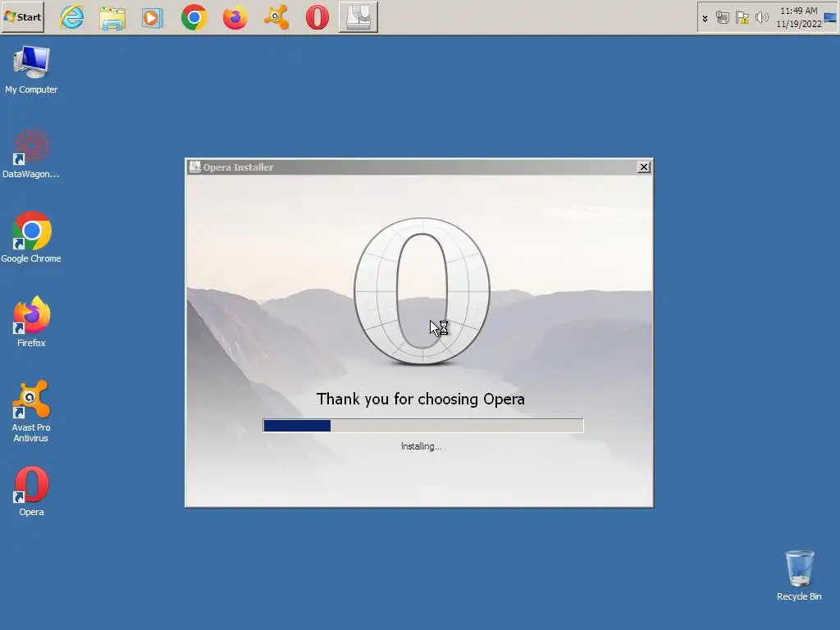This screenshot has width=840, height=630.
Task: Click the large Opera logo in the installer
Action: 422,291
